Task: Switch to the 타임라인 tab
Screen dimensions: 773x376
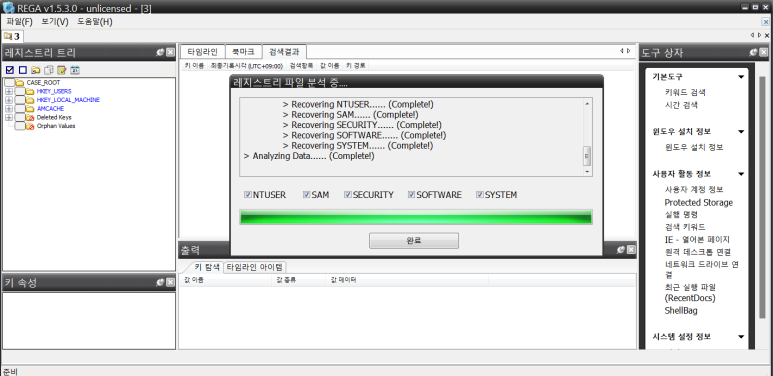Action: (203, 51)
